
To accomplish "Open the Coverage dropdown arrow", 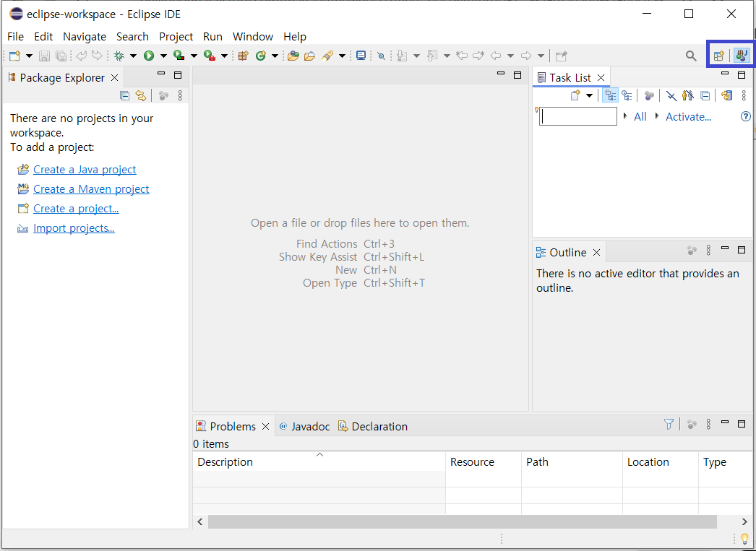I will tap(194, 56).
